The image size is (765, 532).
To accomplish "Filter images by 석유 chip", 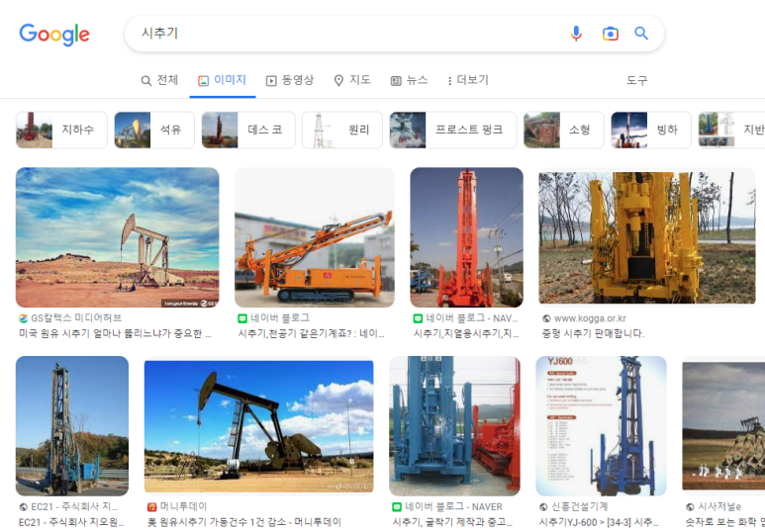I will (x=154, y=130).
